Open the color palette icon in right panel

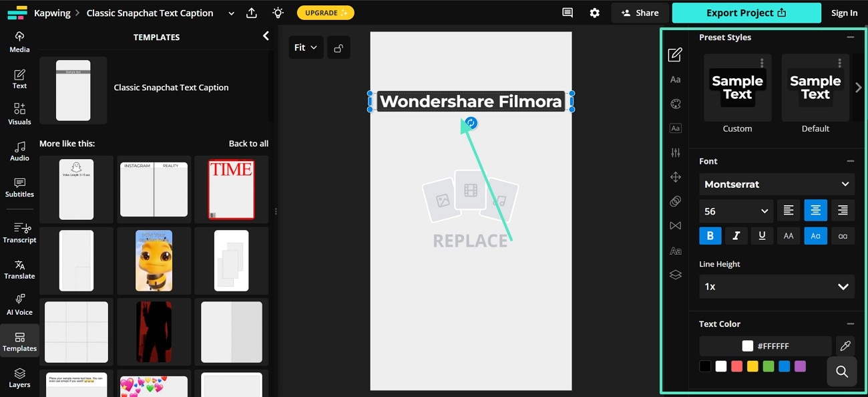coord(675,104)
